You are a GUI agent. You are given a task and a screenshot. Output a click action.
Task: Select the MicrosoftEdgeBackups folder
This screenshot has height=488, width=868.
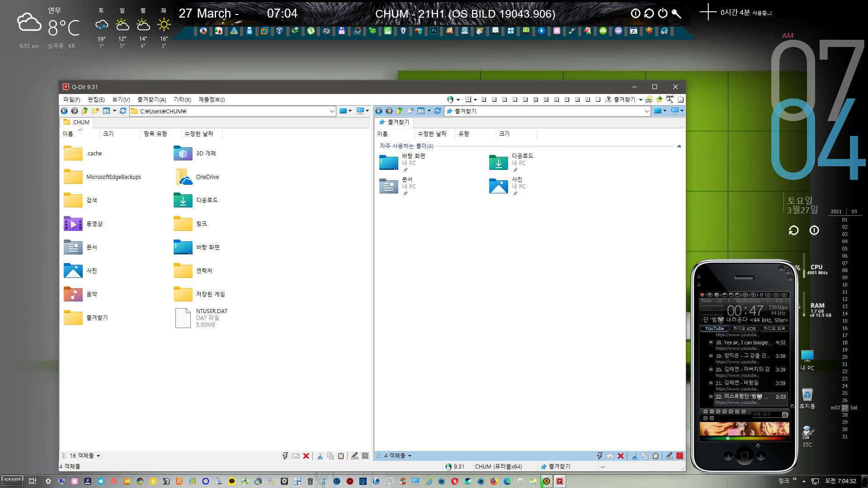click(103, 177)
